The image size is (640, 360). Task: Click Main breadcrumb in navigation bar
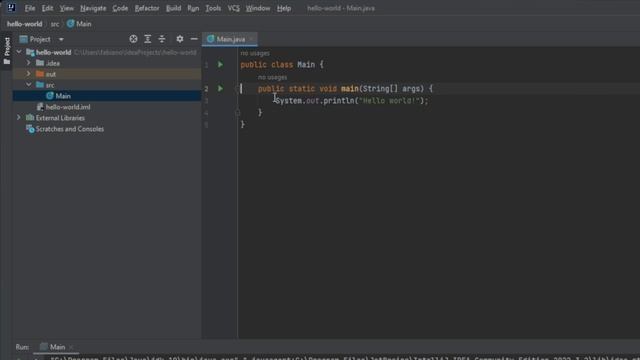coord(79,24)
